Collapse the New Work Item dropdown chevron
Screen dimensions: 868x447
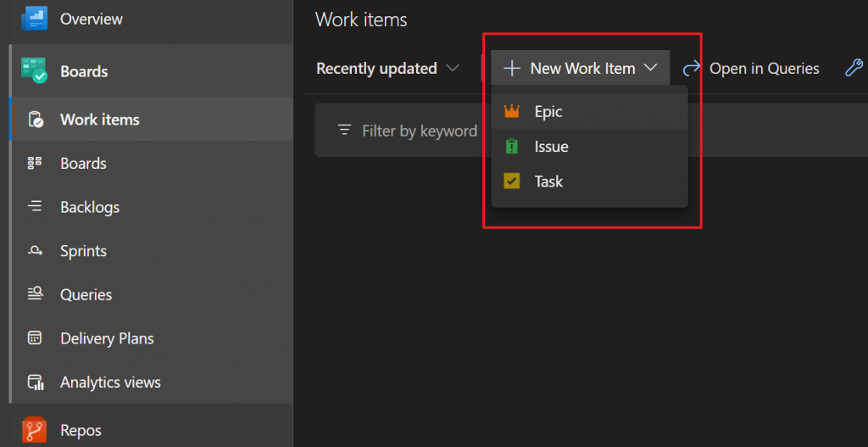coord(651,68)
